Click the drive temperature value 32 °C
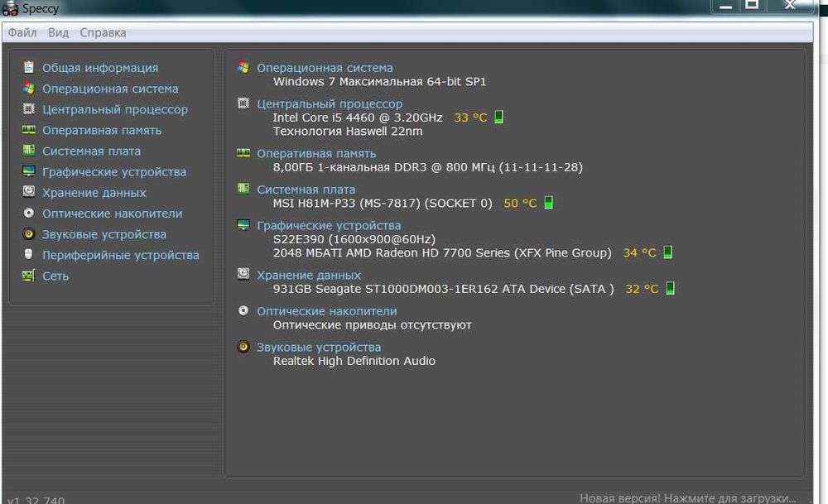Image resolution: width=828 pixels, height=504 pixels. [x=642, y=289]
